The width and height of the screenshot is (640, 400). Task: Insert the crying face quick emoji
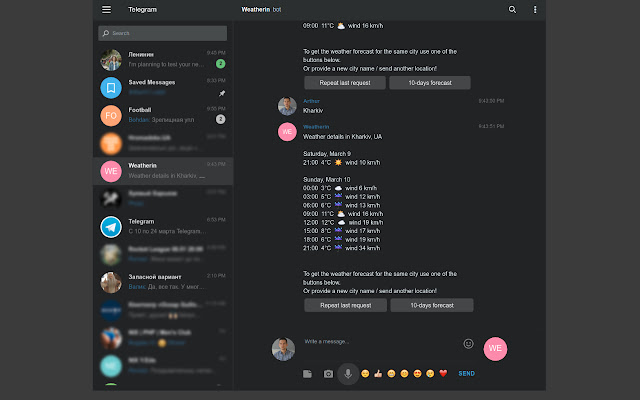click(x=430, y=373)
